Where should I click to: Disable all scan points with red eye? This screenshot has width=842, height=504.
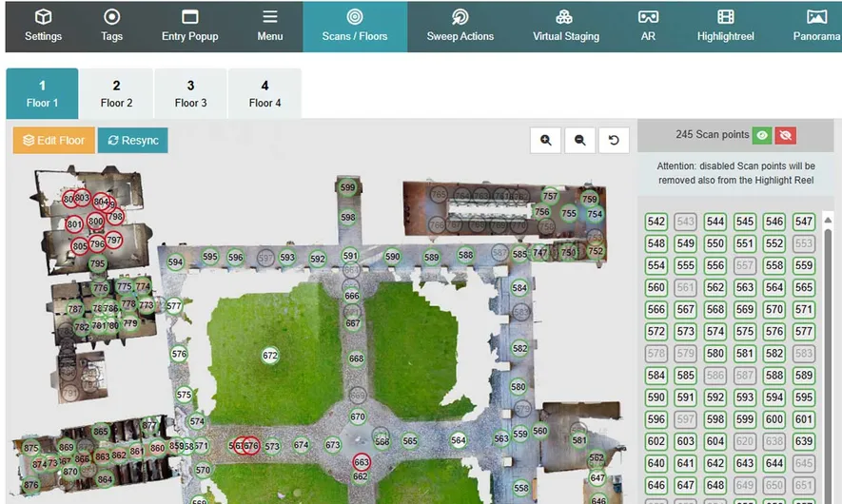coord(785,136)
